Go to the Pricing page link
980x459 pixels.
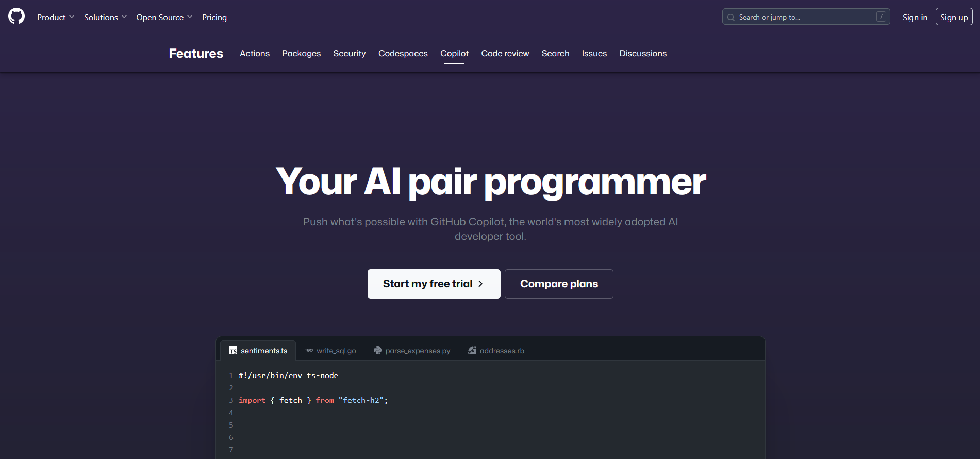click(x=214, y=17)
